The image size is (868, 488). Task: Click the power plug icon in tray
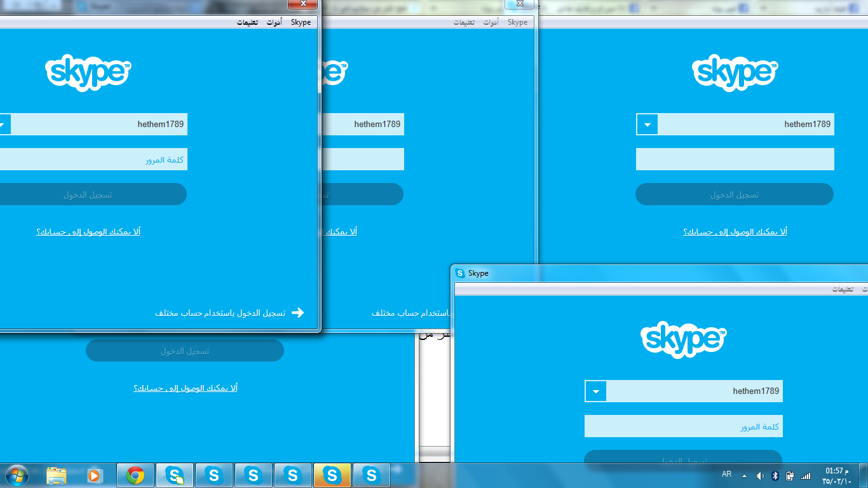coord(790,474)
